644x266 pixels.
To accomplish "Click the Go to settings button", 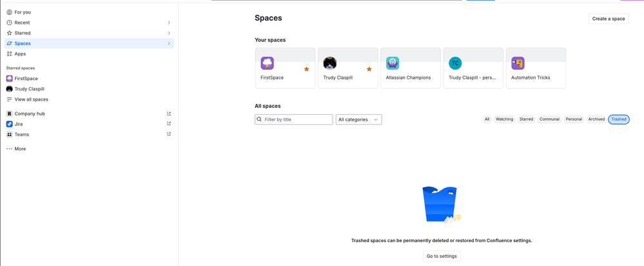I will (442, 256).
